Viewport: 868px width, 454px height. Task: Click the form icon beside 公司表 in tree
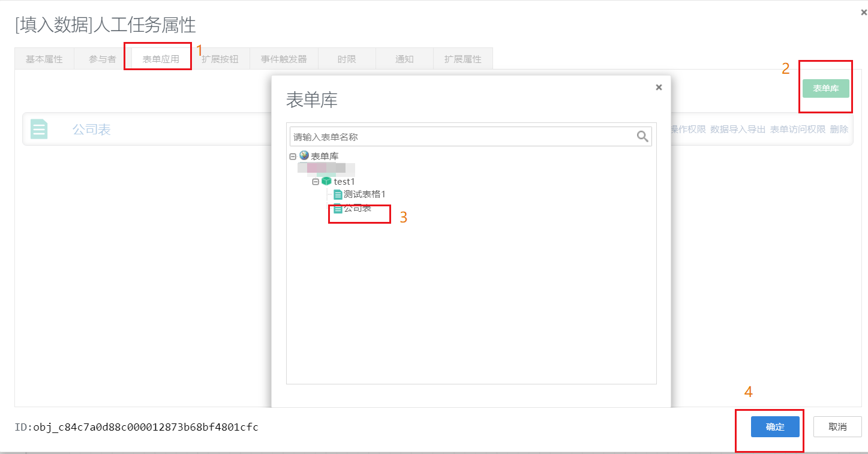[x=337, y=209]
